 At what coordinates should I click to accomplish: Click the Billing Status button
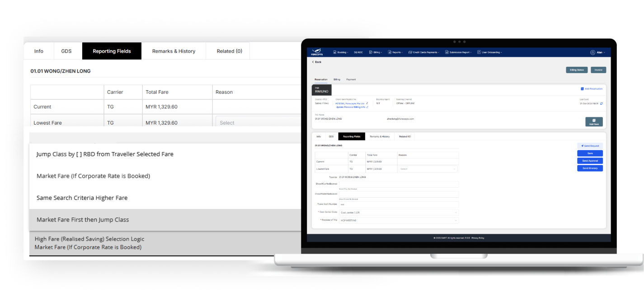pyautogui.click(x=576, y=70)
